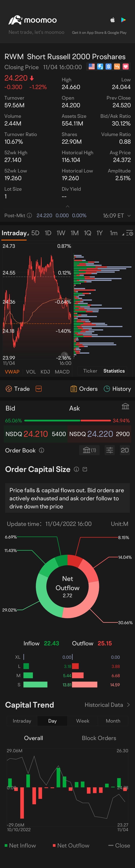Collapse the quote details panel
Viewport: 135px width, 868px height.
67,206
